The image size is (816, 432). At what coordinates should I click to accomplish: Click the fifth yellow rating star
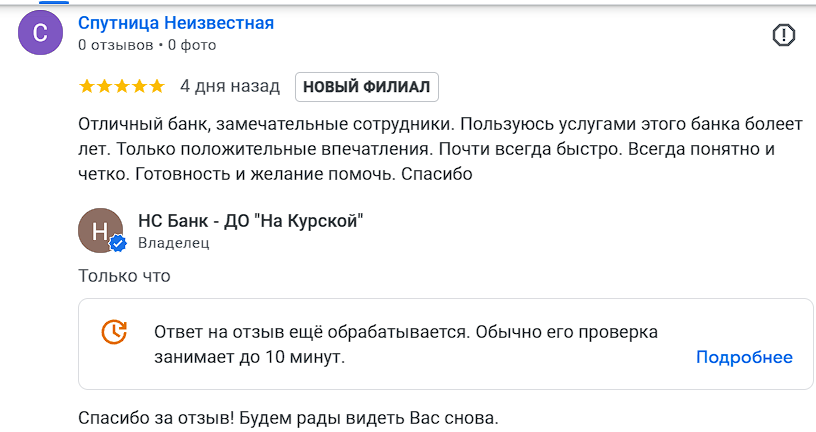[x=156, y=87]
